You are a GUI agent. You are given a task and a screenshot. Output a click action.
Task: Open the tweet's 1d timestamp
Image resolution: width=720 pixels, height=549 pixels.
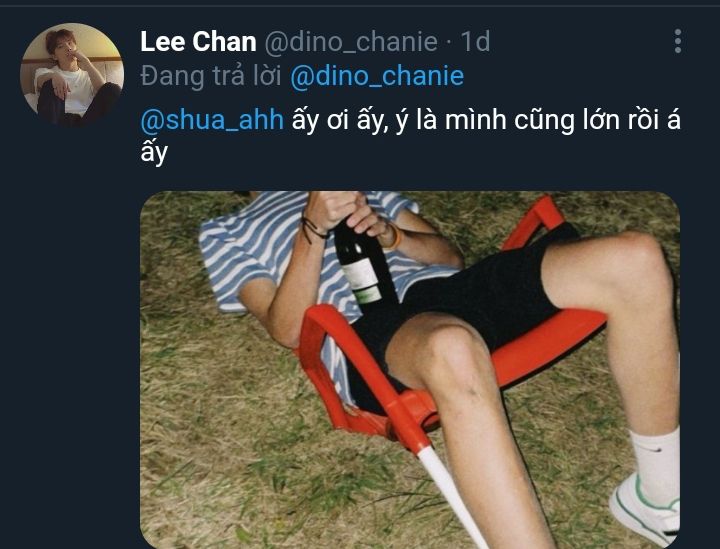point(475,42)
